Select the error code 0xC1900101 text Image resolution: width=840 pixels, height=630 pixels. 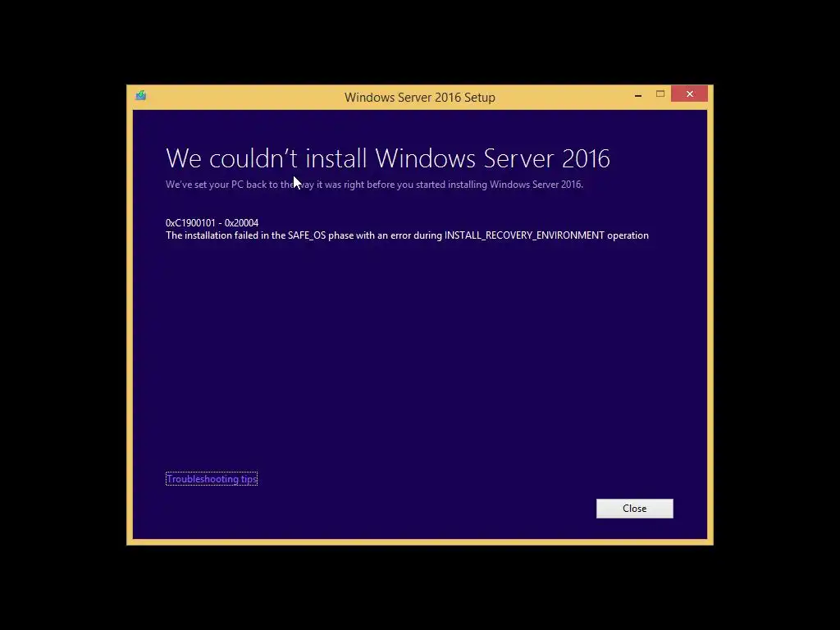[190, 223]
